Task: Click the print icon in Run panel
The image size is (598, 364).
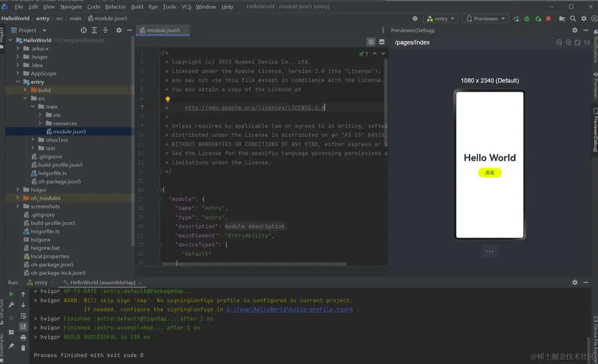Action: (x=23, y=337)
